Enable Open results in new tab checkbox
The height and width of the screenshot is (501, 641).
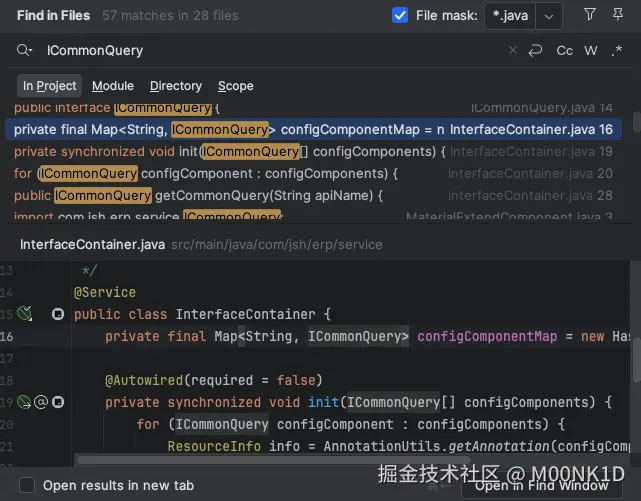point(27,485)
